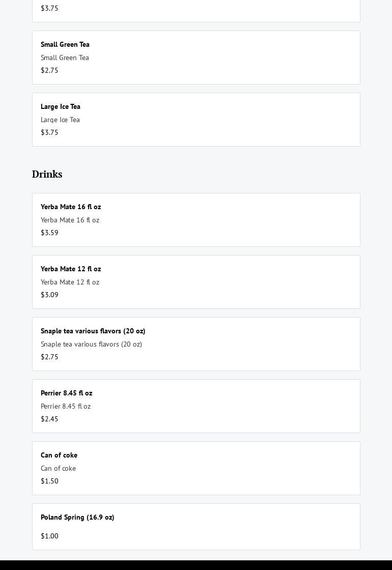Image resolution: width=392 pixels, height=570 pixels.
Task: Click the Poland Spring (16.9 oz) title
Action: 77,517
